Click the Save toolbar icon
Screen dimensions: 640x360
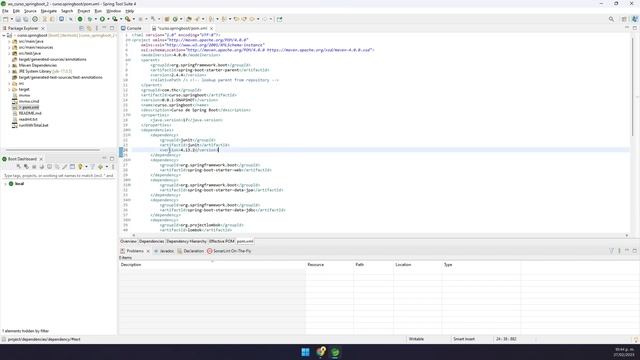tap(18, 19)
